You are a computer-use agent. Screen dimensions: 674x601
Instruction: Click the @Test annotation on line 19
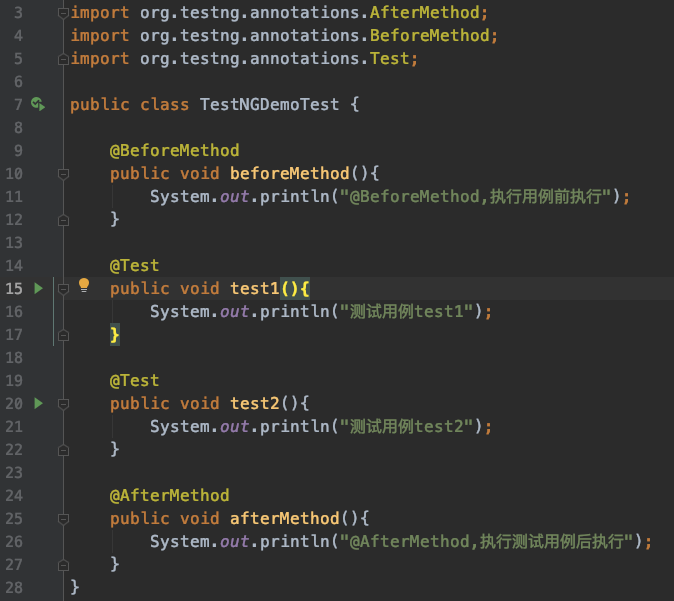[135, 380]
